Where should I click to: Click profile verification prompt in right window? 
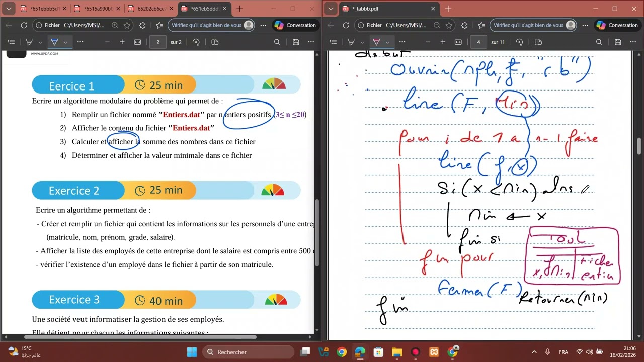pos(534,25)
